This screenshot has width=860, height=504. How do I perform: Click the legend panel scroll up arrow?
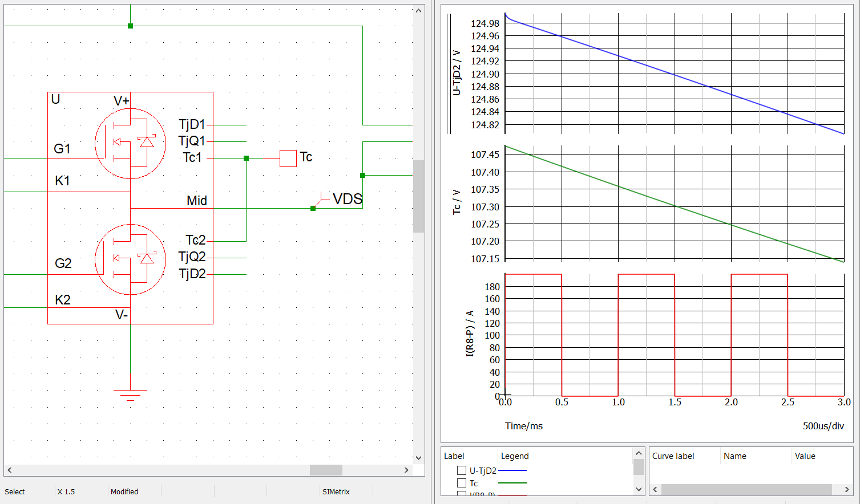[x=639, y=453]
